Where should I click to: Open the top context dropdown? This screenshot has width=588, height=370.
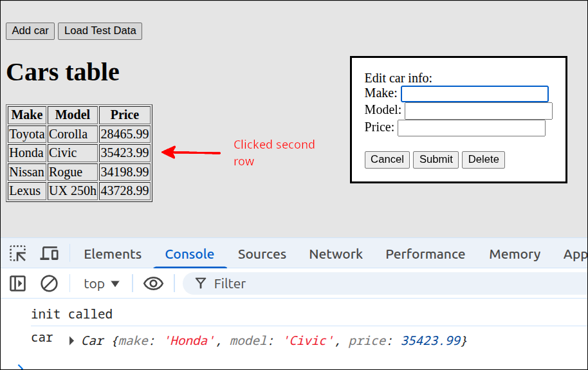pyautogui.click(x=102, y=283)
